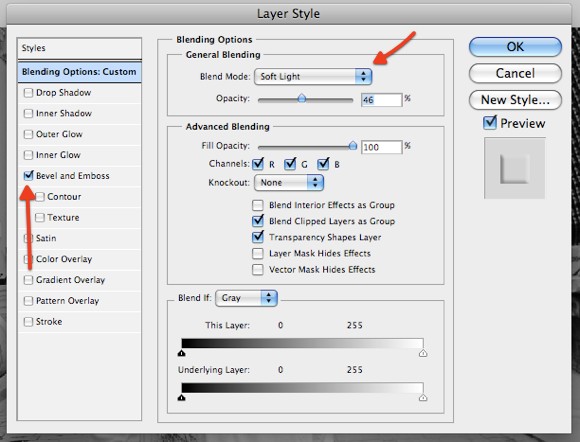Viewport: 580px width, 442px height.
Task: Select Blending Options: Custom in styles list
Action: 79,72
